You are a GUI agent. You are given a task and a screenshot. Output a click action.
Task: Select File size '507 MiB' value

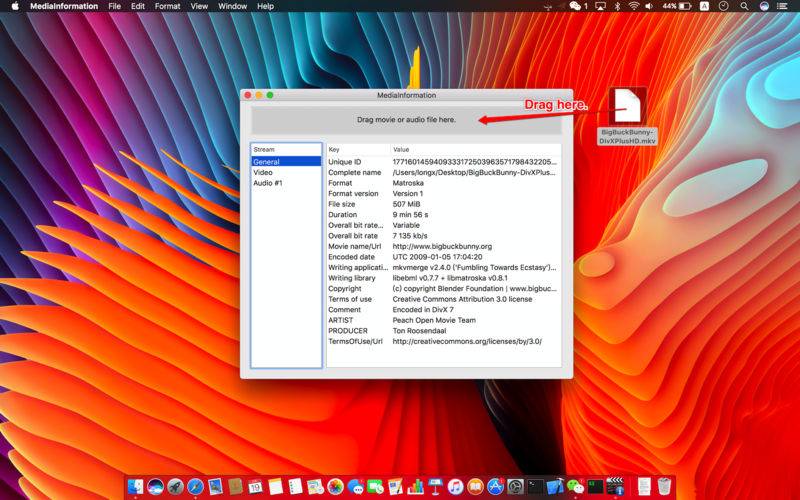coord(406,204)
